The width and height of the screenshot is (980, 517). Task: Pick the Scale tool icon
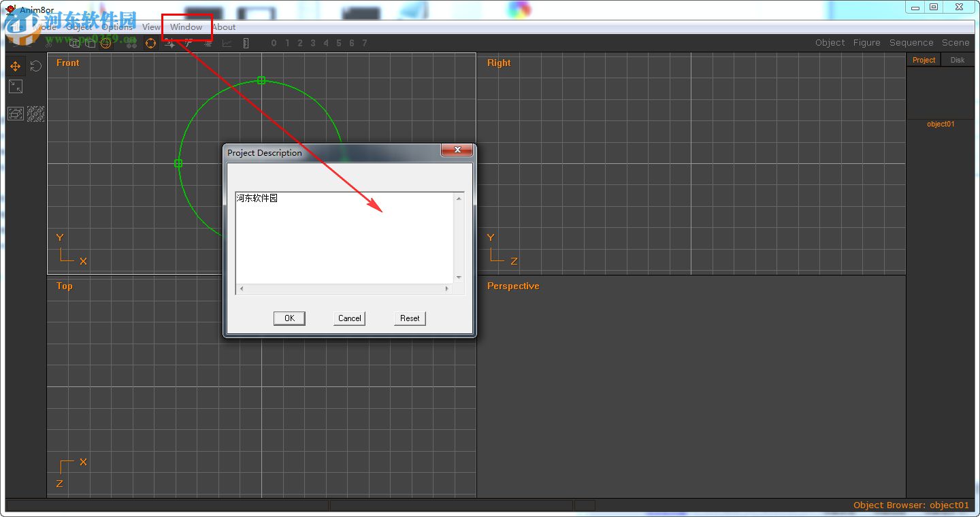(16, 86)
